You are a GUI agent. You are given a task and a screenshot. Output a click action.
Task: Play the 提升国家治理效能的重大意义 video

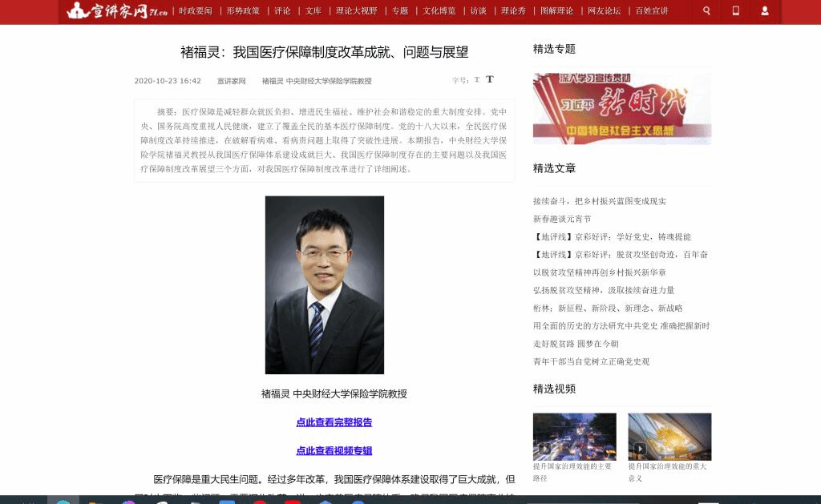point(669,436)
